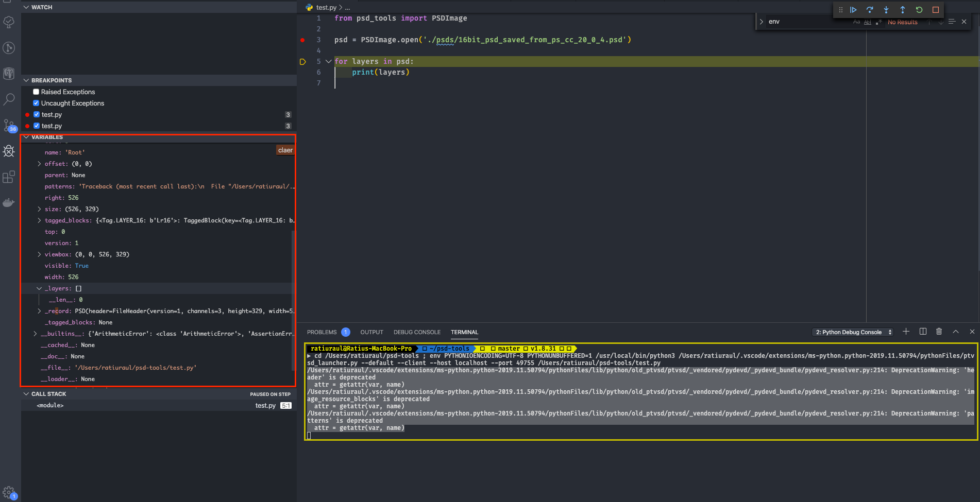Screen dimensions: 980x502
Task: Expand the tagged_blocks variable
Action: tap(39, 220)
